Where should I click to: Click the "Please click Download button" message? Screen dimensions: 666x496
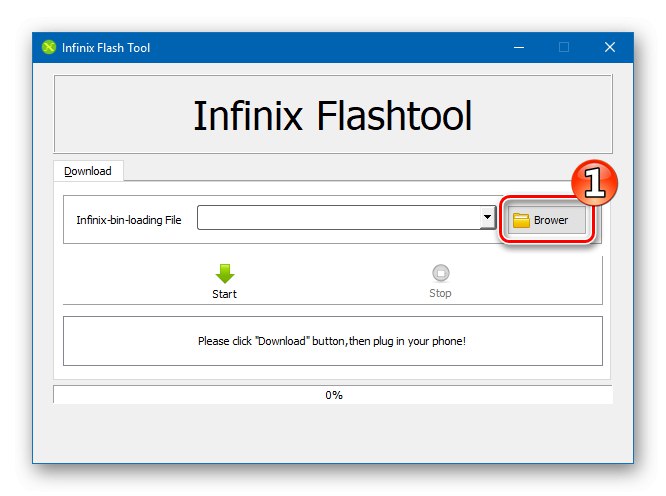click(x=332, y=341)
